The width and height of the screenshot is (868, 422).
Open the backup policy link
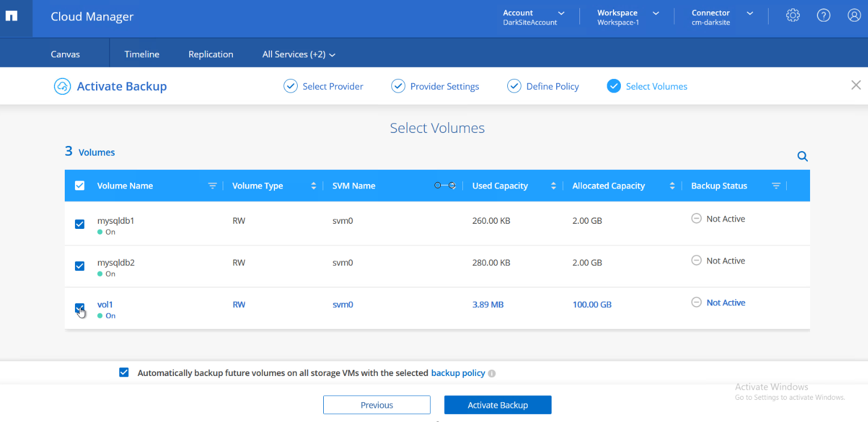click(x=458, y=373)
